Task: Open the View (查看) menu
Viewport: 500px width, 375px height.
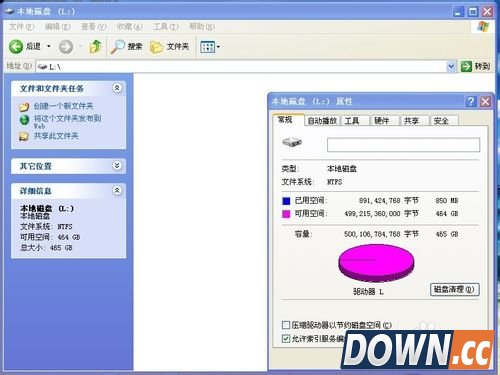Action: (93, 27)
